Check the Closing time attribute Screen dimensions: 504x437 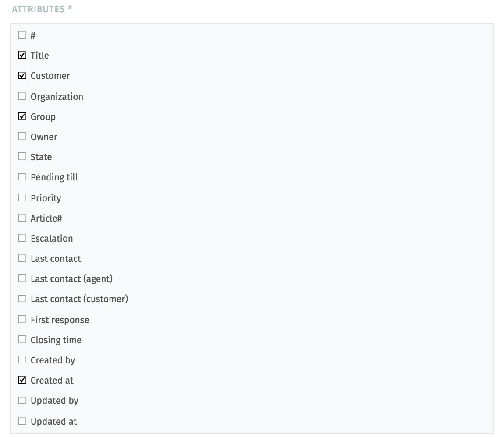22,339
